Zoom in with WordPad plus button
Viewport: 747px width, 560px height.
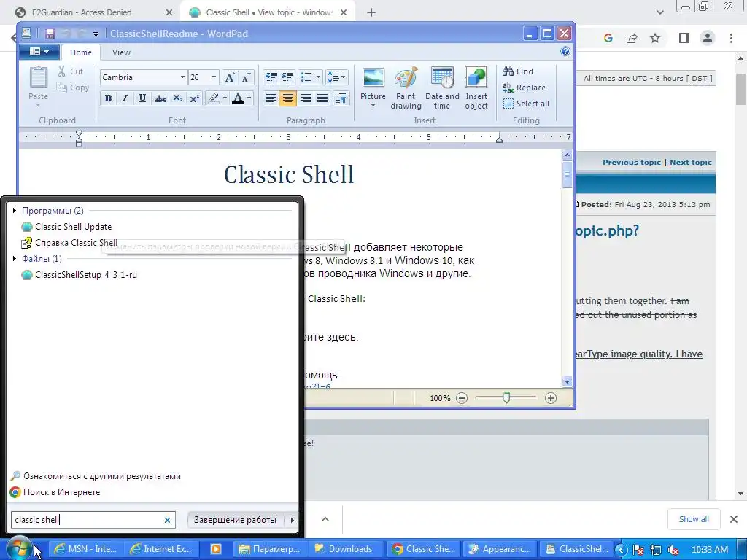pos(550,398)
